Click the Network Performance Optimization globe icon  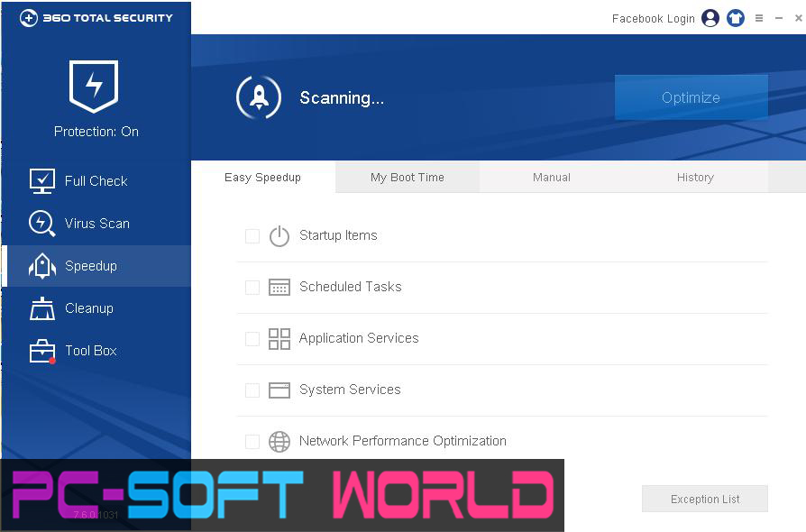(279, 442)
